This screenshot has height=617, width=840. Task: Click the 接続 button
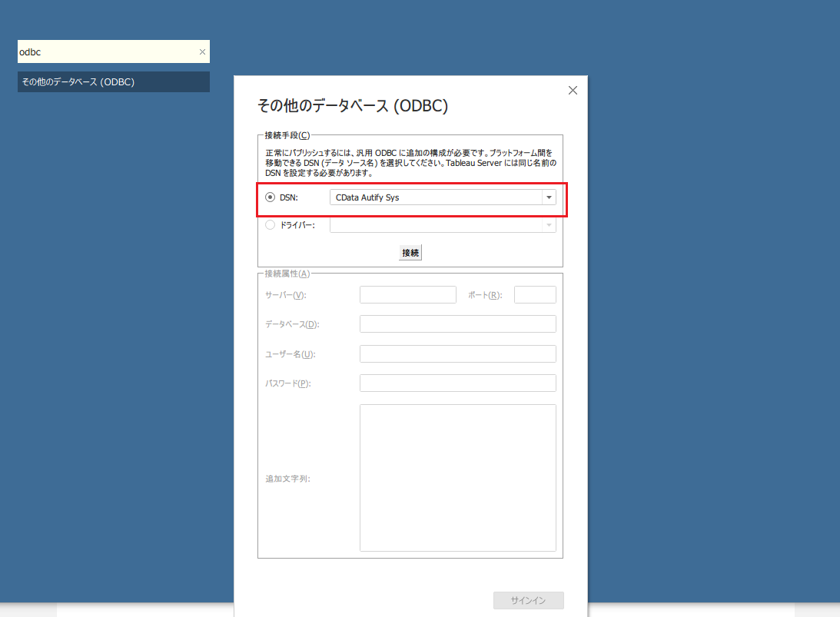pos(410,252)
